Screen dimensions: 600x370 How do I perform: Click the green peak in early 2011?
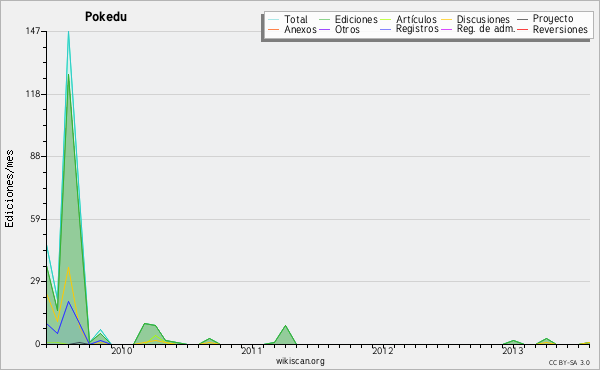click(x=285, y=326)
